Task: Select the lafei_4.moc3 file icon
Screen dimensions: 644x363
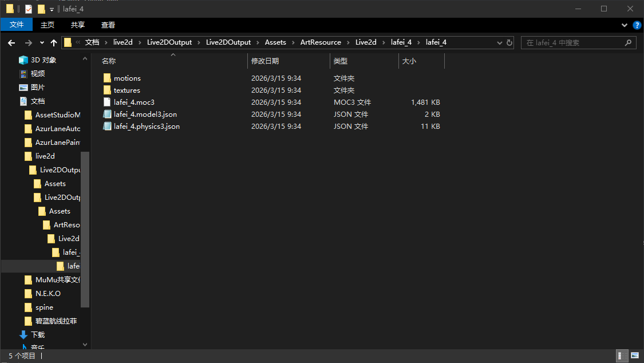Action: point(107,102)
